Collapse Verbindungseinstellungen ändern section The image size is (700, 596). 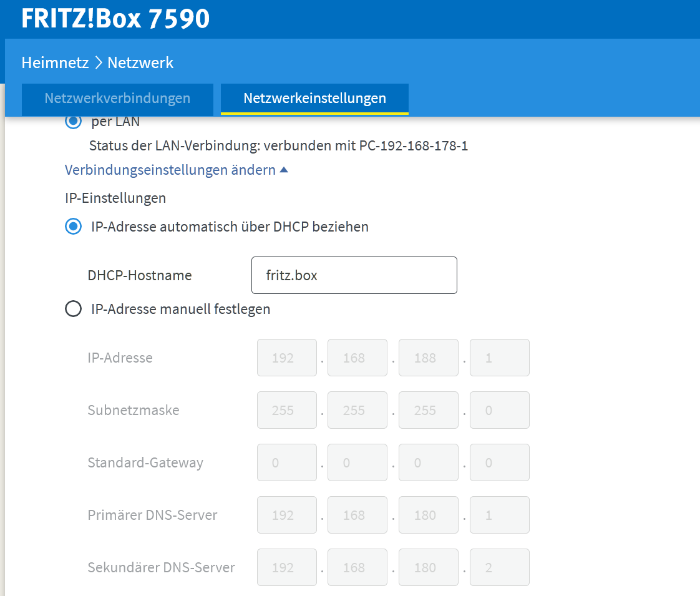(x=177, y=170)
